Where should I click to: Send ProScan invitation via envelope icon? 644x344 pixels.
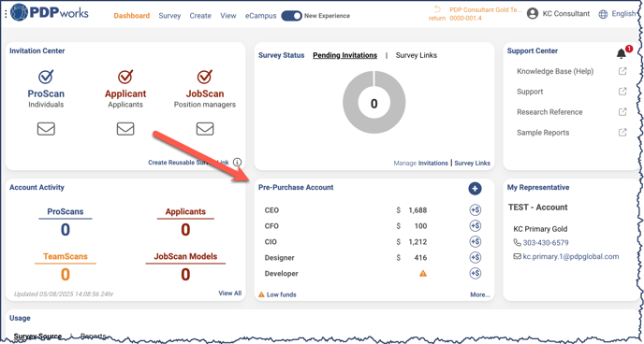46,129
